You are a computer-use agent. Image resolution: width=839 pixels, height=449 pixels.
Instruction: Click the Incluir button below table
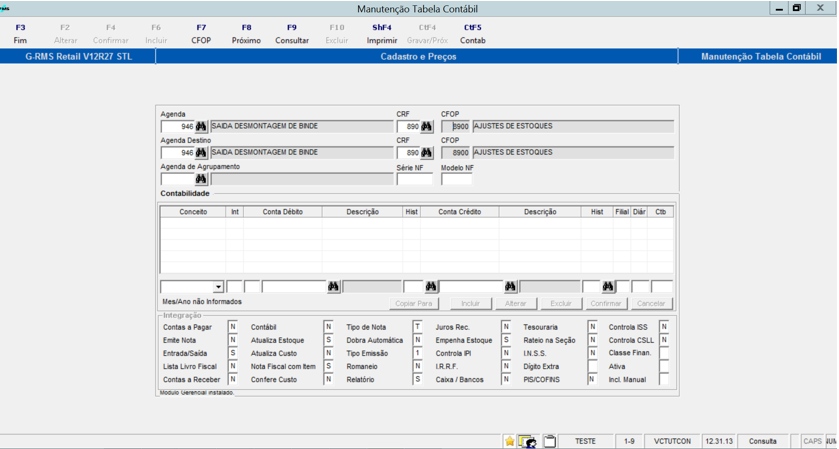click(470, 303)
